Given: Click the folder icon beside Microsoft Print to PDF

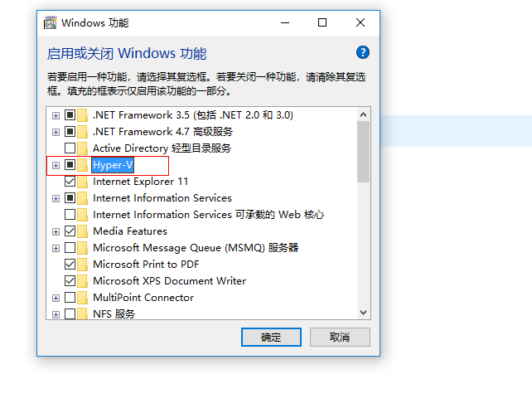Looking at the screenshot, I should click(82, 265).
